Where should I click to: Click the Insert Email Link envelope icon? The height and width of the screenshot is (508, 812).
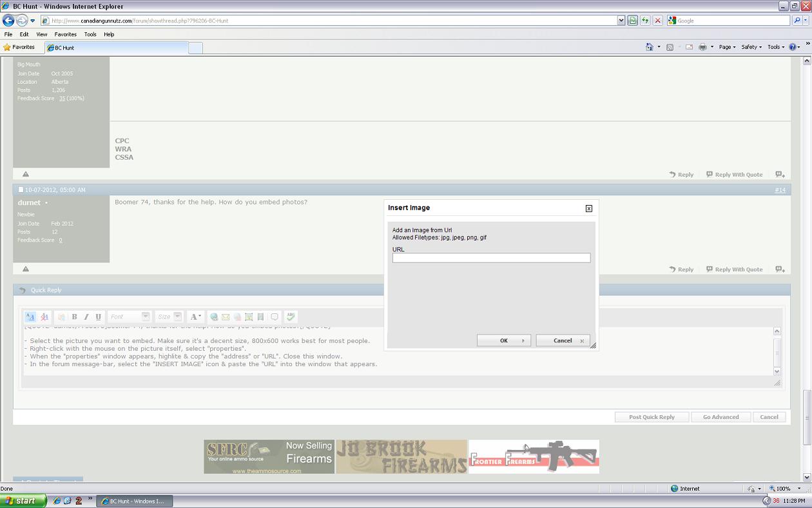tap(226, 317)
